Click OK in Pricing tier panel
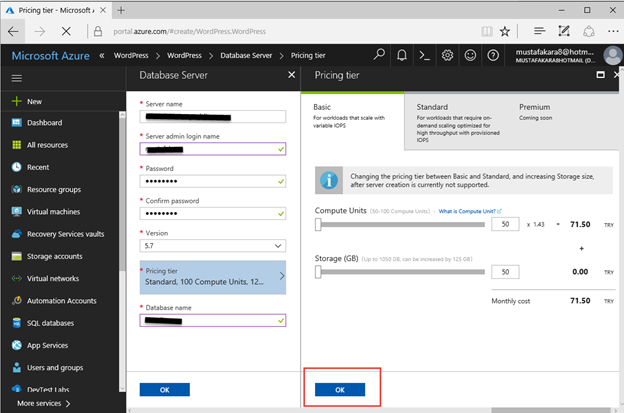The width and height of the screenshot is (624, 413). [x=340, y=390]
